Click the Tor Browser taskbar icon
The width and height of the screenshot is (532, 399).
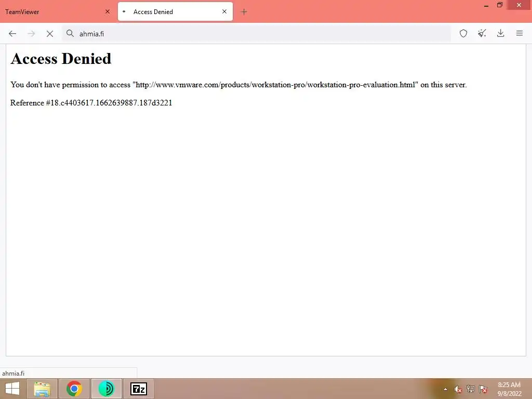106,389
